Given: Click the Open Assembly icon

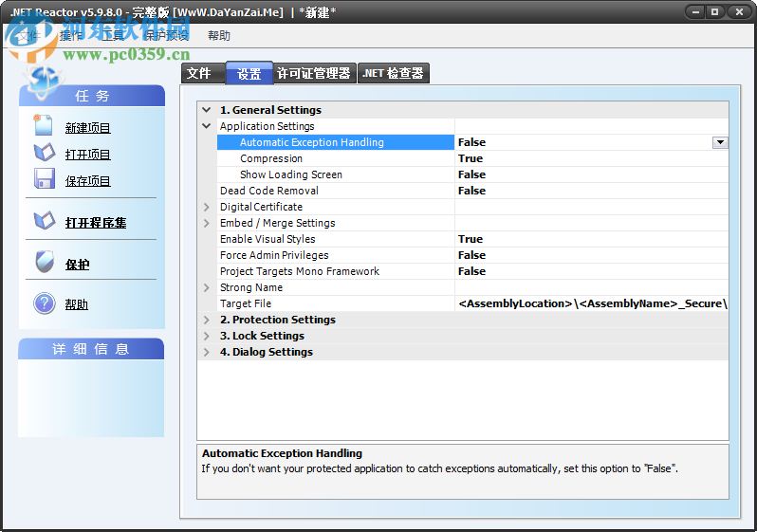Looking at the screenshot, I should (45, 221).
